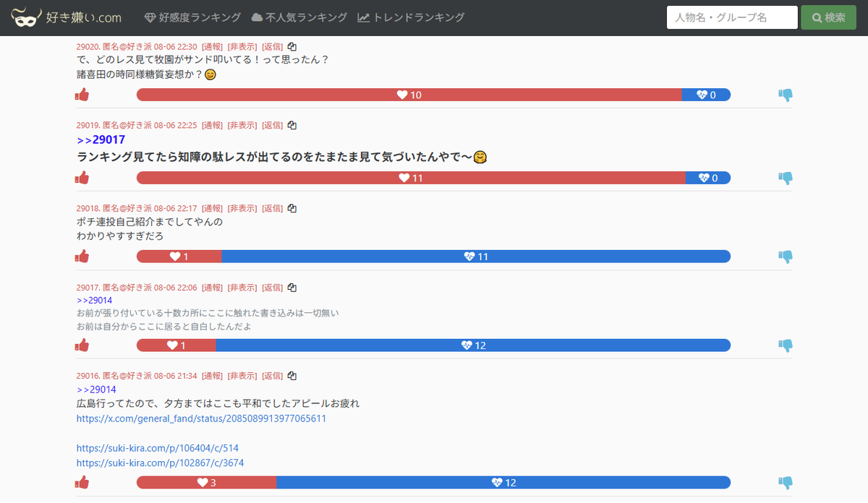
Task: Reply to comment 29019 via 返信
Action: [x=273, y=125]
